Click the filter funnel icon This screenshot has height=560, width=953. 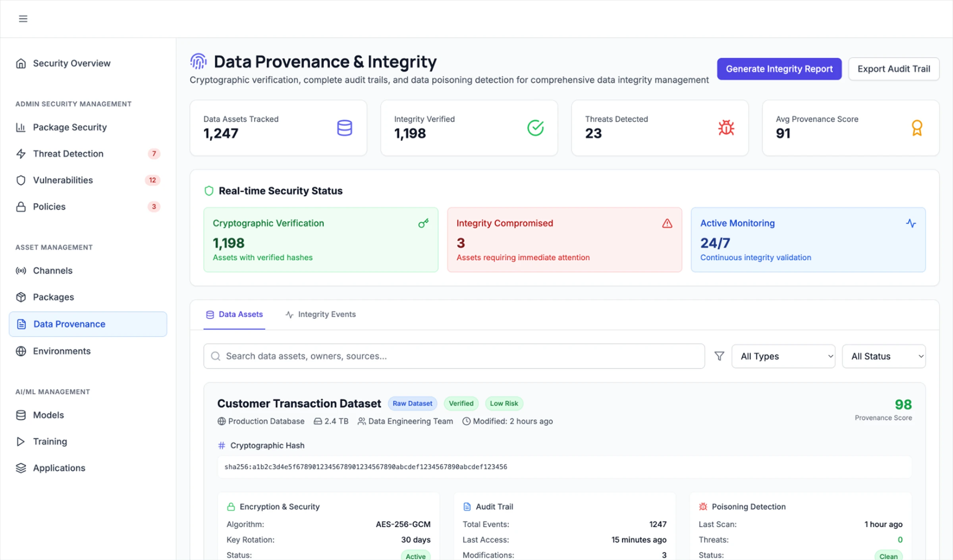pos(719,356)
